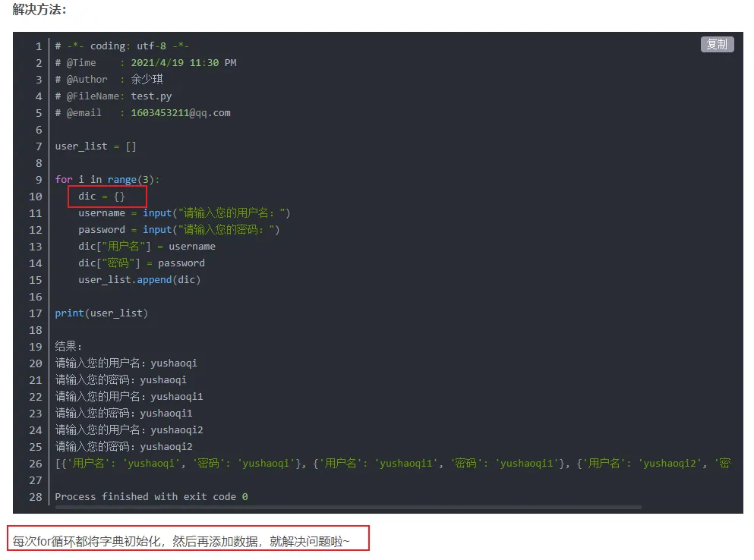Screen dimensions: 754x560
Task: Click the print(user_list) statement
Action: point(101,313)
